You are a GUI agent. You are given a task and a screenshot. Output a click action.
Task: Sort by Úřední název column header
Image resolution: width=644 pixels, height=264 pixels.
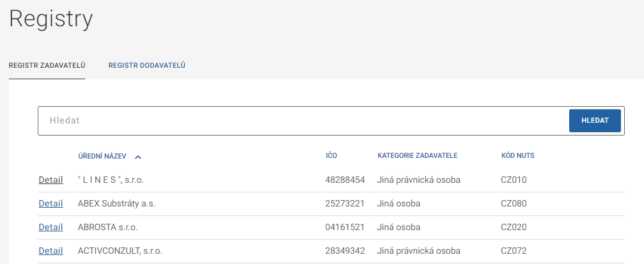[102, 156]
